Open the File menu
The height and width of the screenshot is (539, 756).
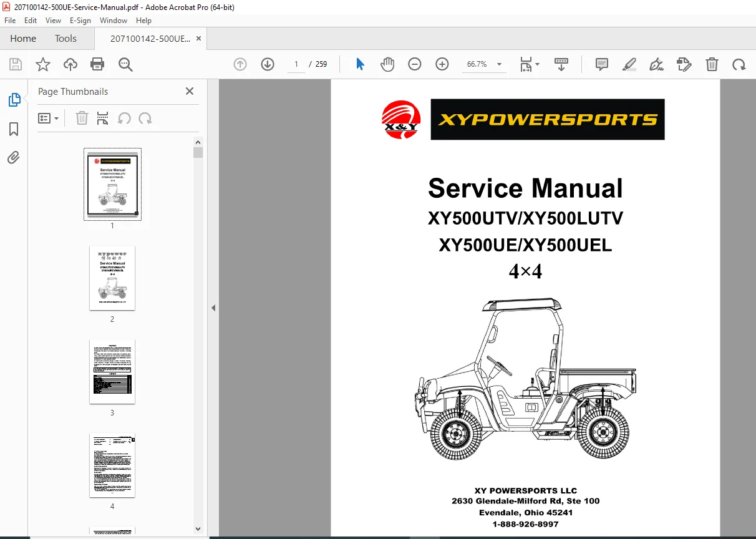click(x=10, y=21)
